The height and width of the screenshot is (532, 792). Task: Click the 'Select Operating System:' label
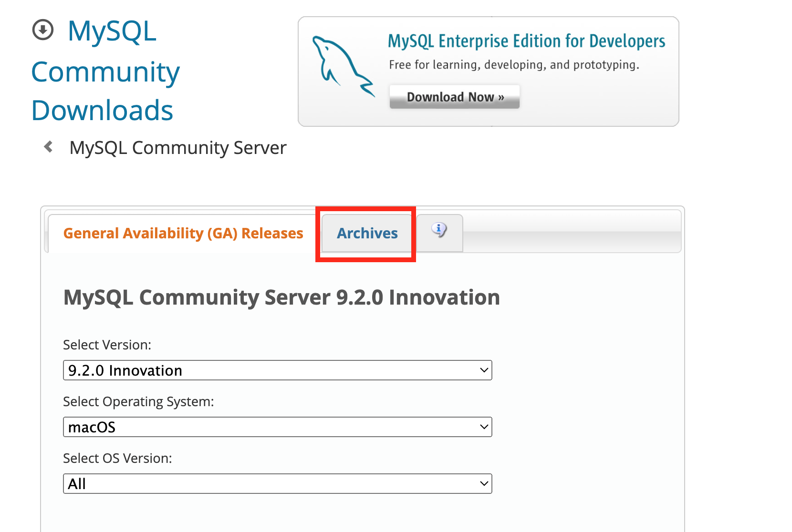coord(138,402)
